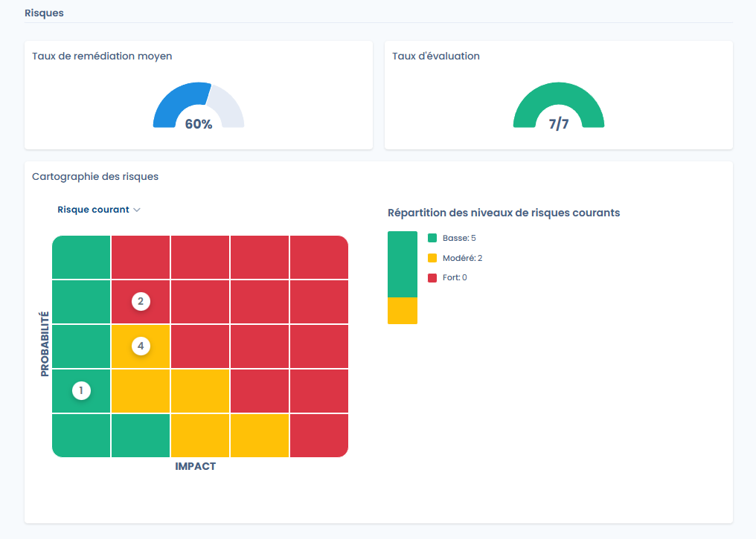Viewport: 756px width, 539px height.
Task: Click the risk bubble numbered 2
Action: pyautogui.click(x=141, y=301)
